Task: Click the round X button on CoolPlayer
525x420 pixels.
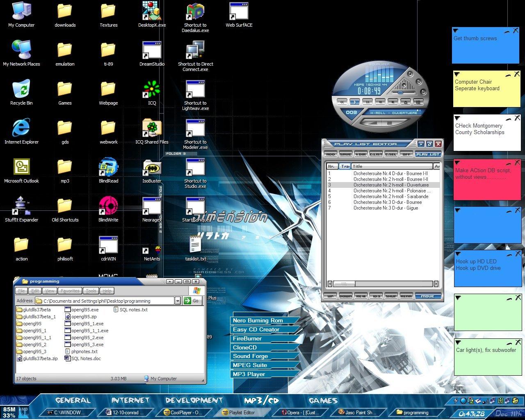Action: click(410, 74)
